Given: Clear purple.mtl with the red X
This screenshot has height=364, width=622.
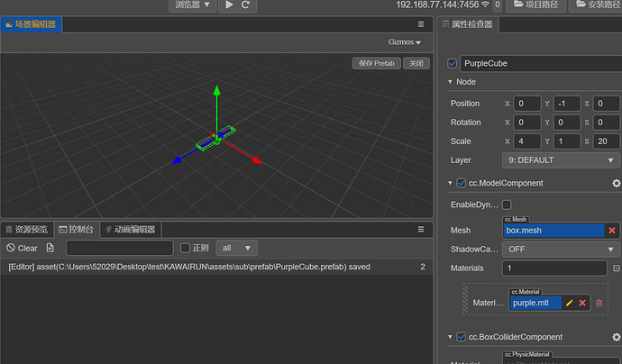Looking at the screenshot, I should [582, 303].
